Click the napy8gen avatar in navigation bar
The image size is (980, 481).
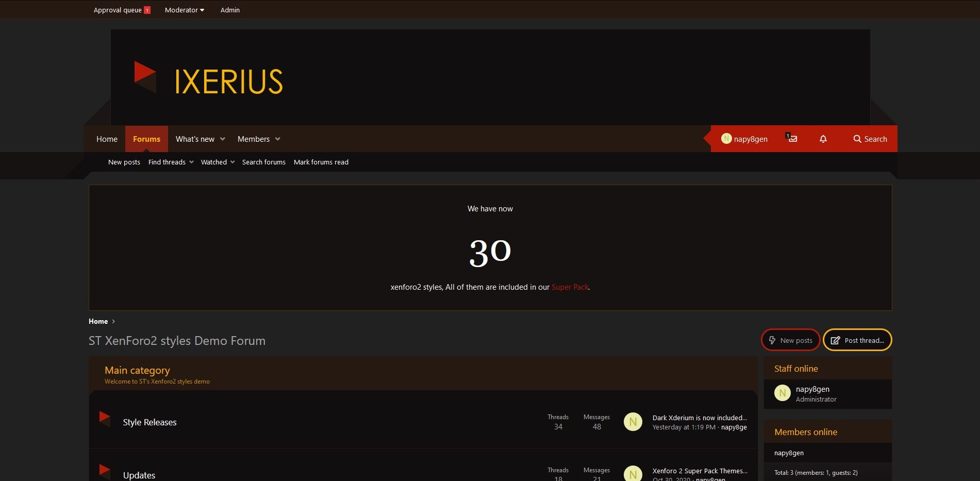pos(726,138)
